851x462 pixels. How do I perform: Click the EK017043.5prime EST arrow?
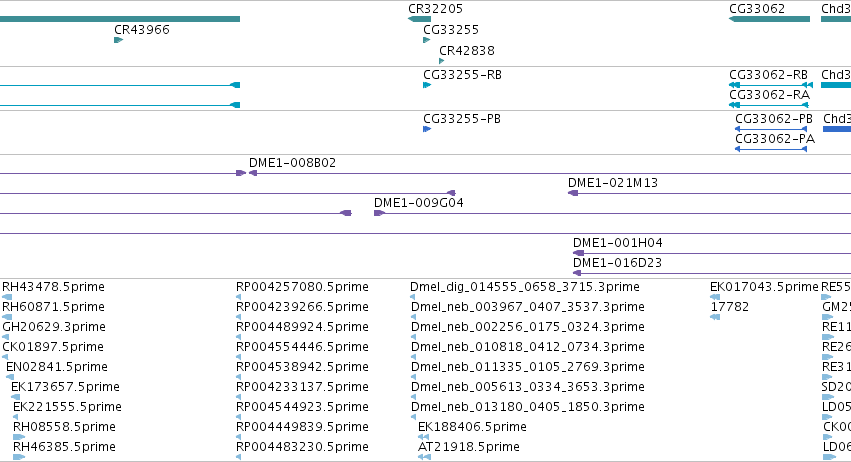tap(715, 297)
